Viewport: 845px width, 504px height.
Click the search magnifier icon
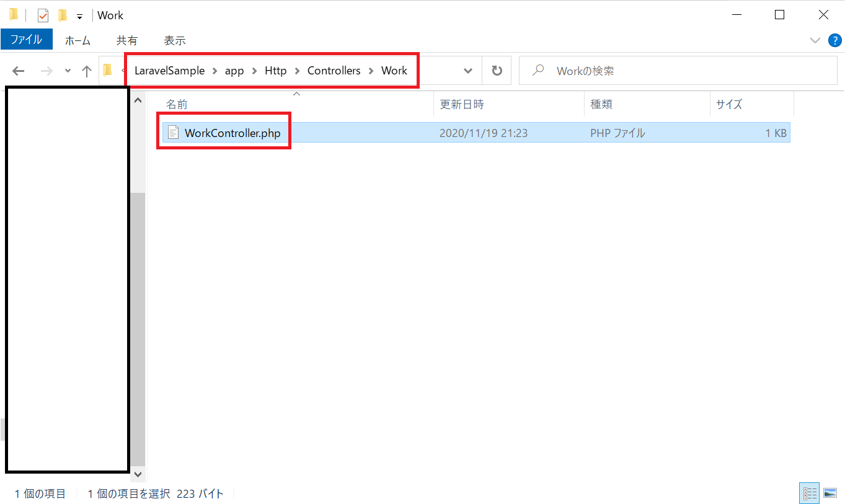coord(538,71)
